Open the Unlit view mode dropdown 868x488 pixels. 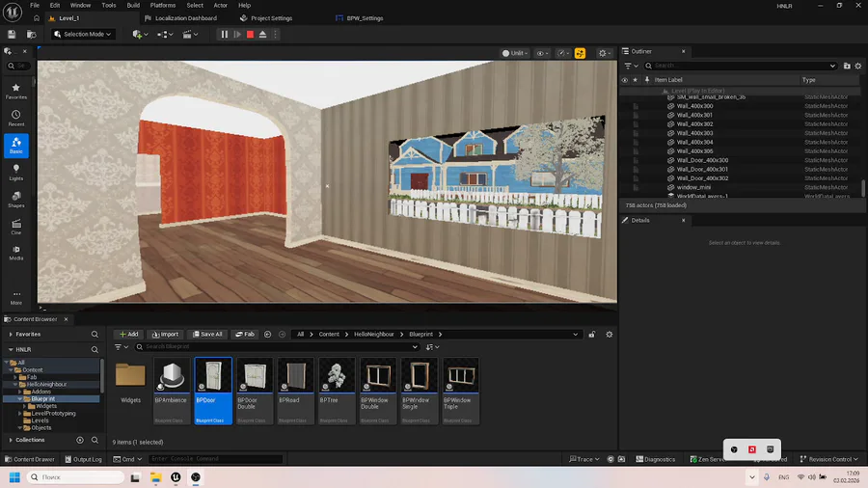(x=512, y=53)
